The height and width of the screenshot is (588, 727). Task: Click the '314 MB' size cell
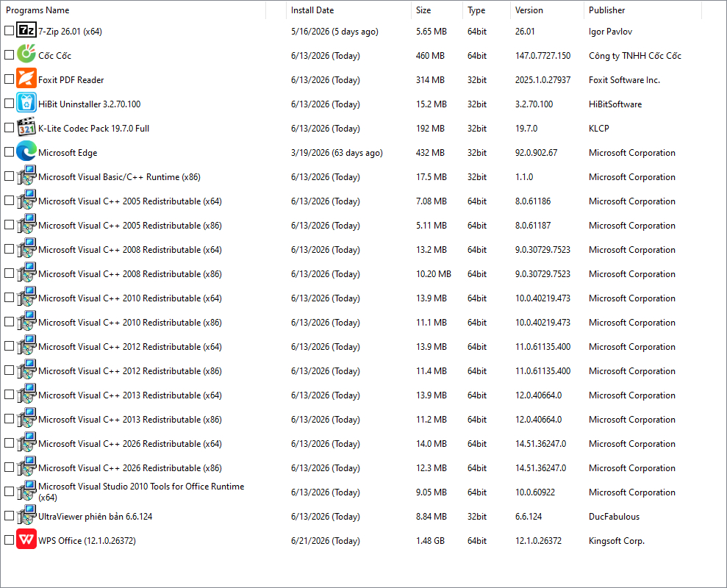430,80
